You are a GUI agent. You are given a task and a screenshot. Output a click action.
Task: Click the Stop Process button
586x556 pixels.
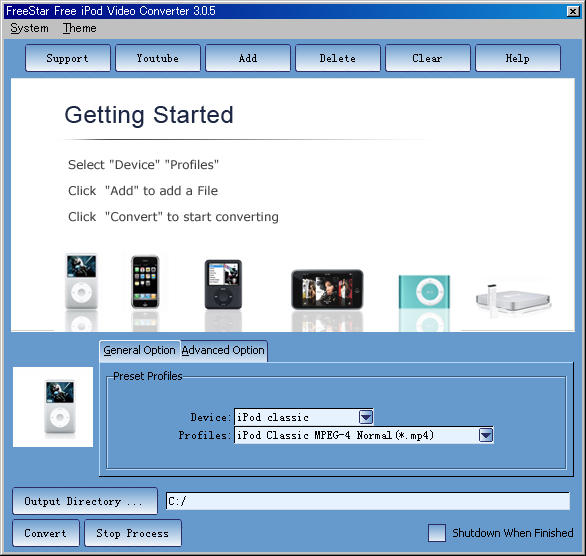pyautogui.click(x=133, y=533)
